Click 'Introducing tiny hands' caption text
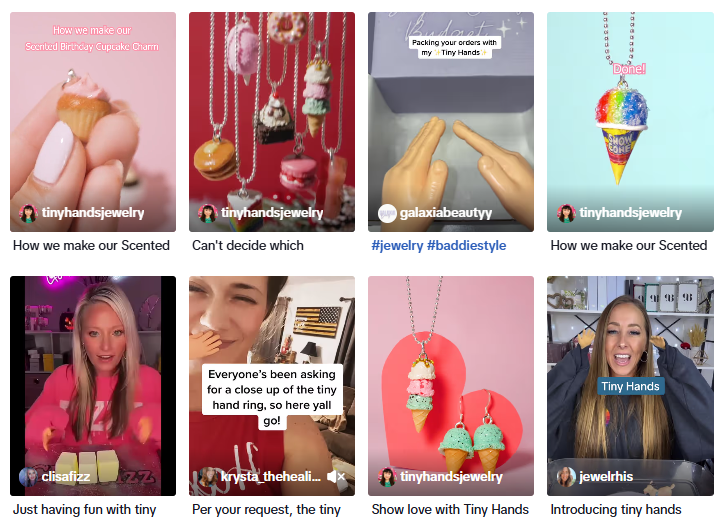 pyautogui.click(x=616, y=510)
